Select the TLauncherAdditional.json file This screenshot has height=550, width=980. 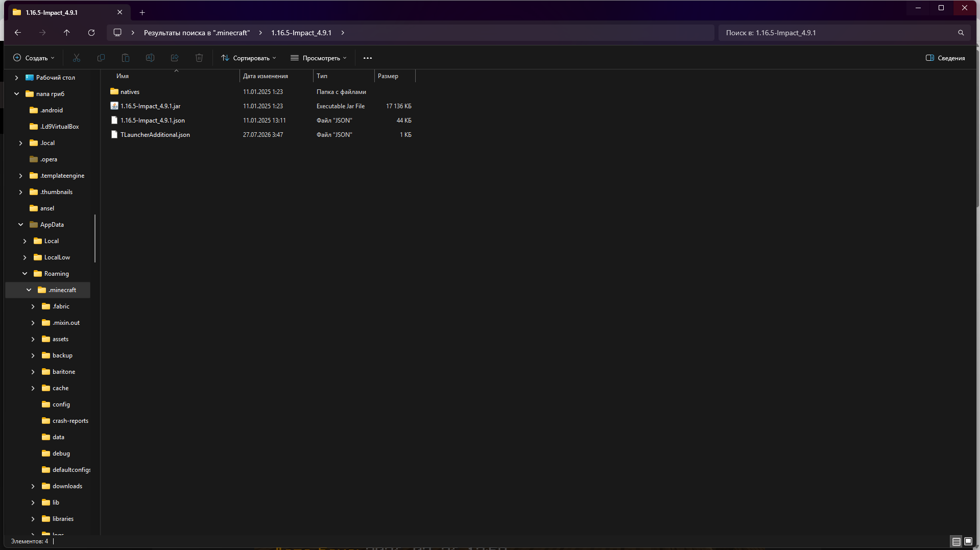point(155,135)
